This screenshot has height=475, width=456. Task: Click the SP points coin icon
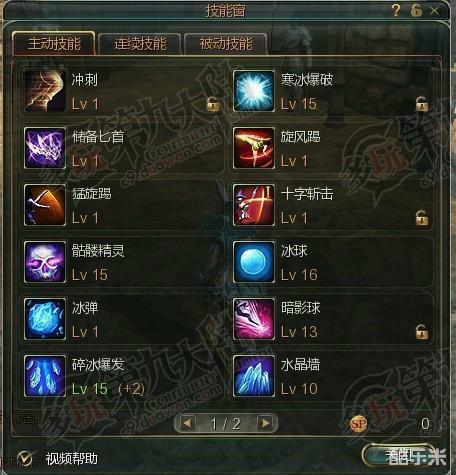pyautogui.click(x=359, y=424)
